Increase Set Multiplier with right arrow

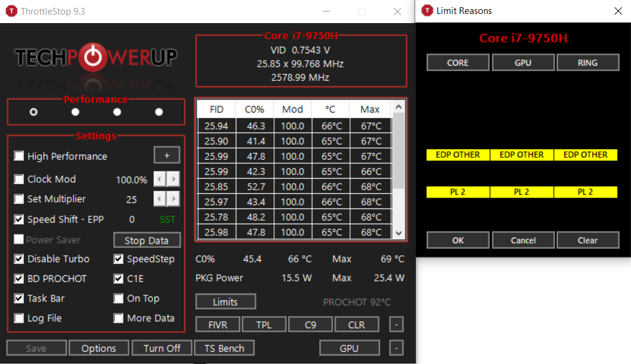[173, 199]
